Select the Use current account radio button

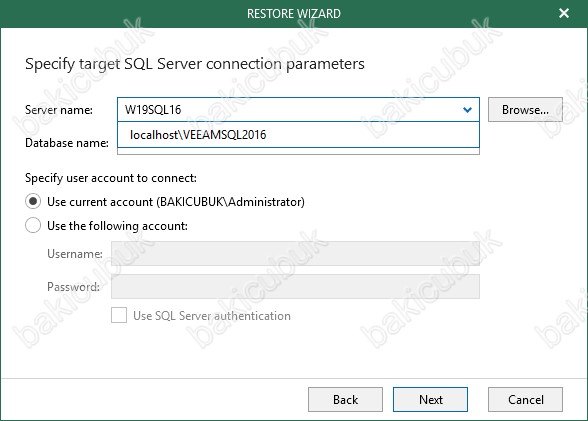(x=33, y=202)
